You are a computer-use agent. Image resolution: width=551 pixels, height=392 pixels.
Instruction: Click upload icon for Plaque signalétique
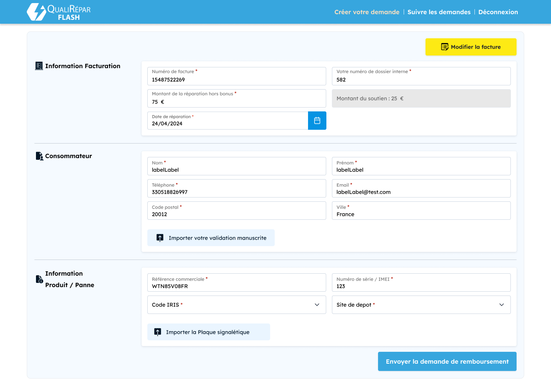158,332
